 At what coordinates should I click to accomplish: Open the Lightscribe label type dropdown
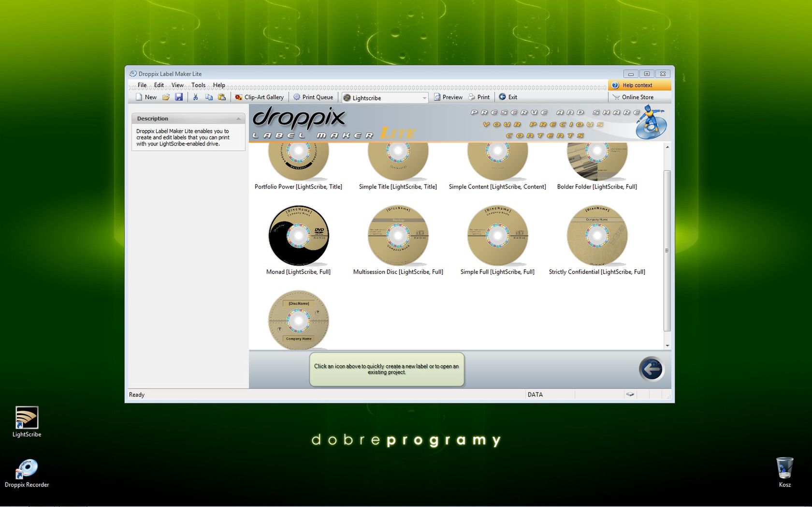(385, 98)
